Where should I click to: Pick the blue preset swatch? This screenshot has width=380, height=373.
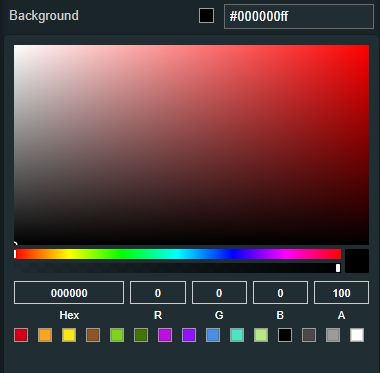pos(213,335)
